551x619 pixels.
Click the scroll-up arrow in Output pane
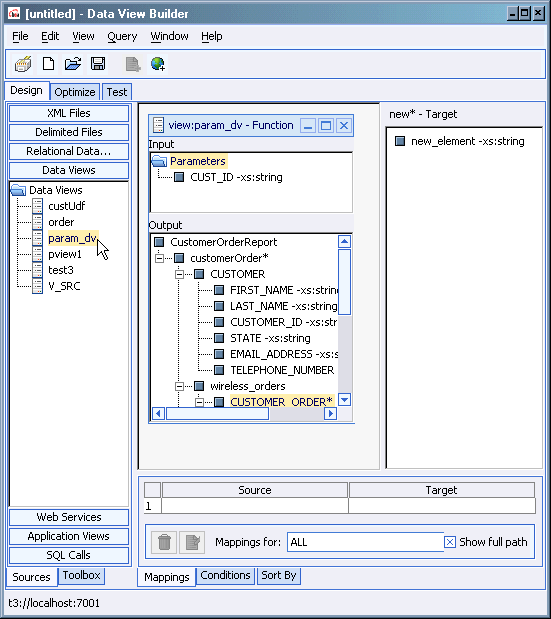pos(345,242)
